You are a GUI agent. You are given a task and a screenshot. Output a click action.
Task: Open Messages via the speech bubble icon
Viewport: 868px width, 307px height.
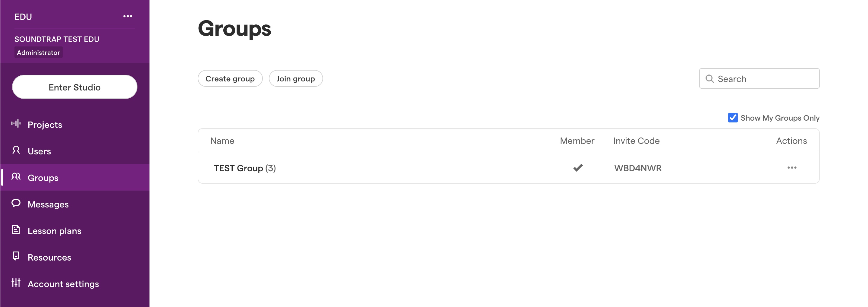coord(16,204)
